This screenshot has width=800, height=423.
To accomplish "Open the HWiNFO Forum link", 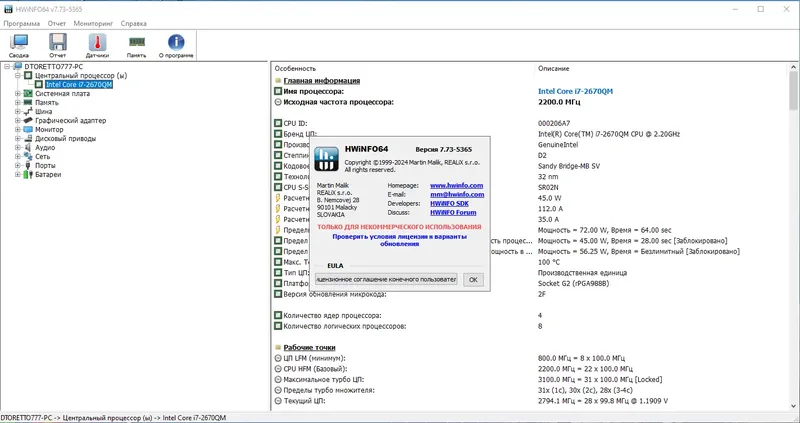I will [453, 212].
